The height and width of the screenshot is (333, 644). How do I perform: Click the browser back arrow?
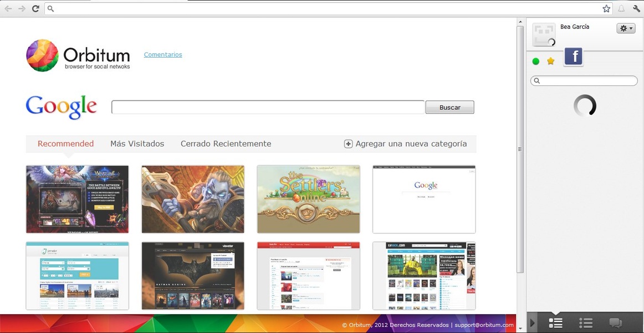[8, 8]
